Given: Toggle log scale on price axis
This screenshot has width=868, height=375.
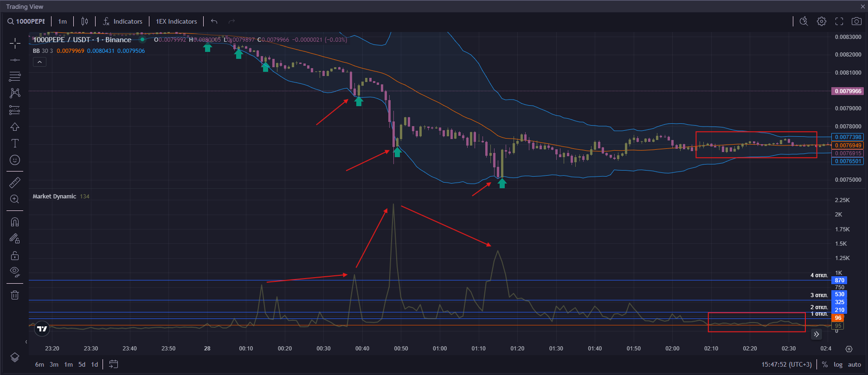Looking at the screenshot, I should click(838, 364).
